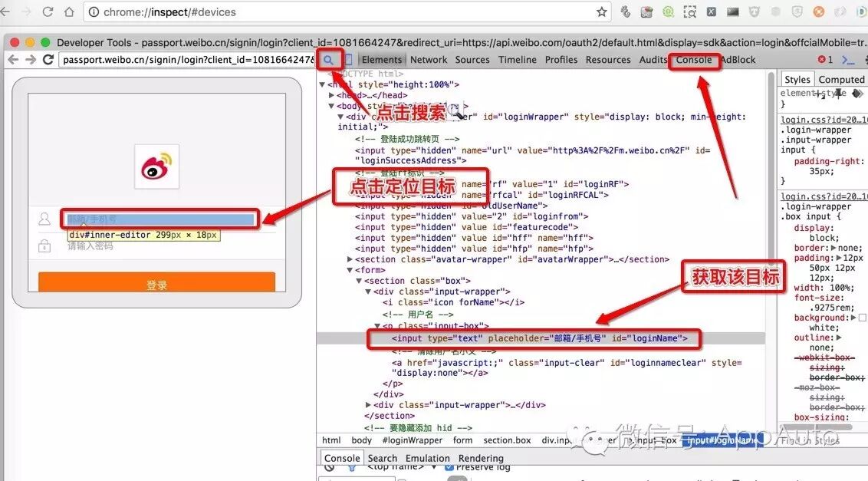The image size is (868, 481).
Task: Go to Chrome home page icon
Action: [x=69, y=12]
